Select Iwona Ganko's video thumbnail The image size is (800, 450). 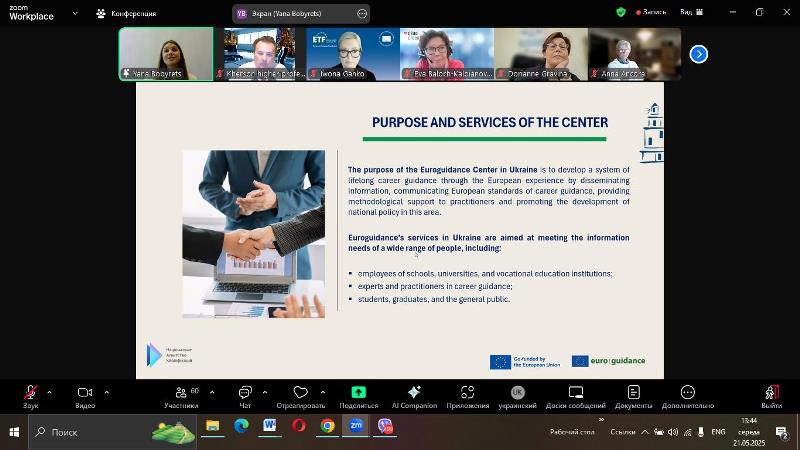point(353,54)
